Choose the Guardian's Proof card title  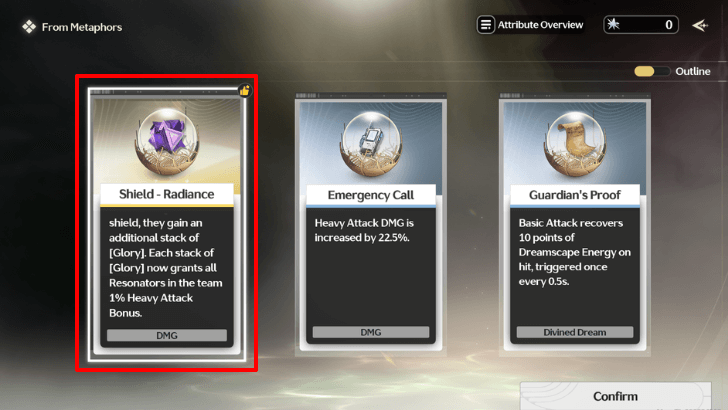[x=575, y=195]
